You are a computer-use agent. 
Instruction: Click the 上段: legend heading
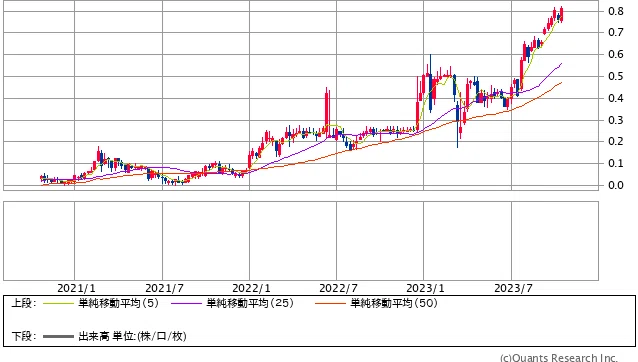[x=24, y=303]
